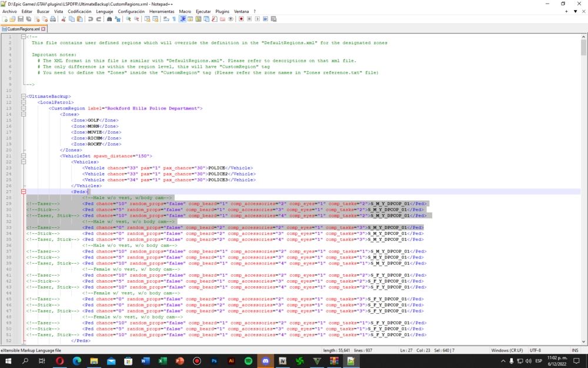Open Find with the binoculars icon
588x368 pixels.
pos(109,19)
